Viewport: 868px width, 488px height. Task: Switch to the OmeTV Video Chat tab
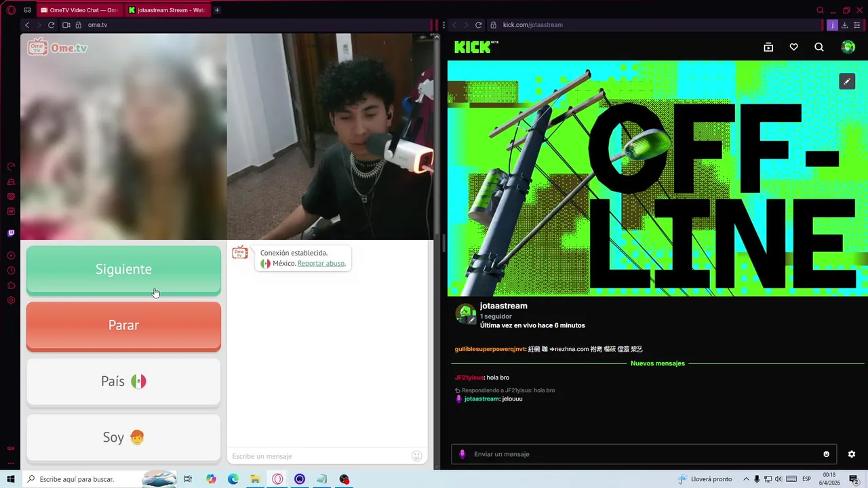coord(79,10)
